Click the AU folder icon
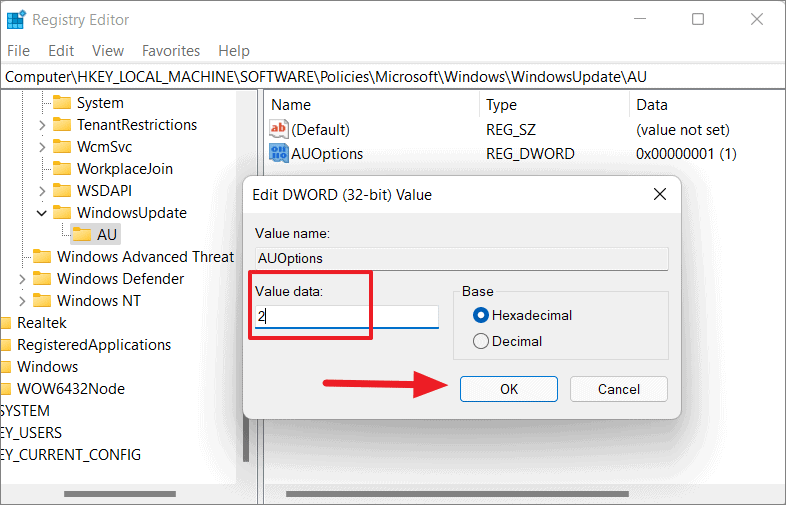Viewport: 786px width, 505px height. pyautogui.click(x=82, y=234)
